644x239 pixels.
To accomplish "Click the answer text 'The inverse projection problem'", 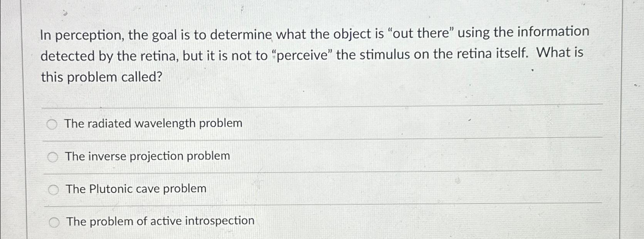I will 147,156.
